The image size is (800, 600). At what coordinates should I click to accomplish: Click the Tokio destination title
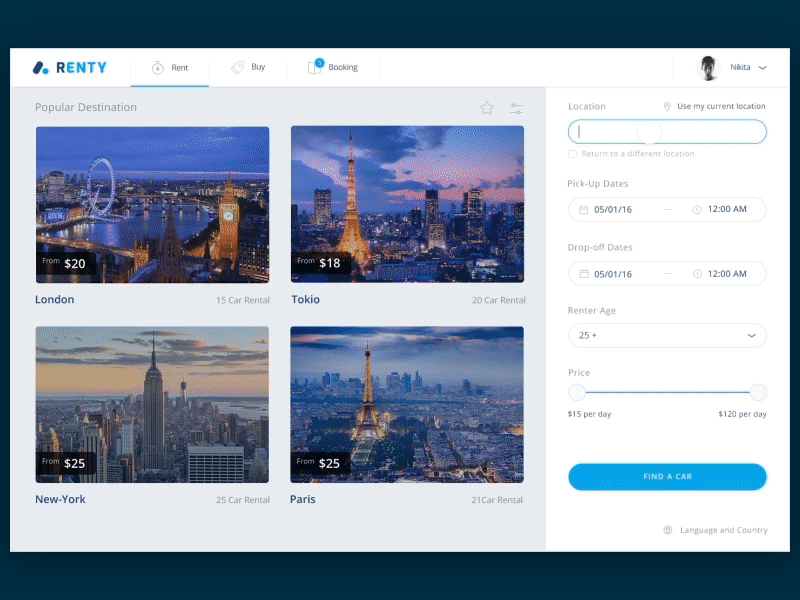pos(306,299)
